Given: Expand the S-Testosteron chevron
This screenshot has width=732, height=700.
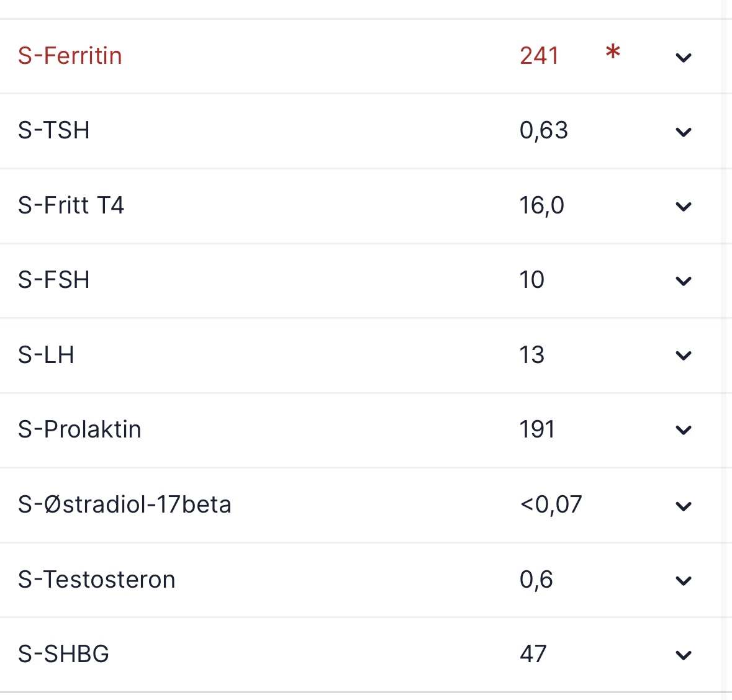Looking at the screenshot, I should click(x=684, y=581).
